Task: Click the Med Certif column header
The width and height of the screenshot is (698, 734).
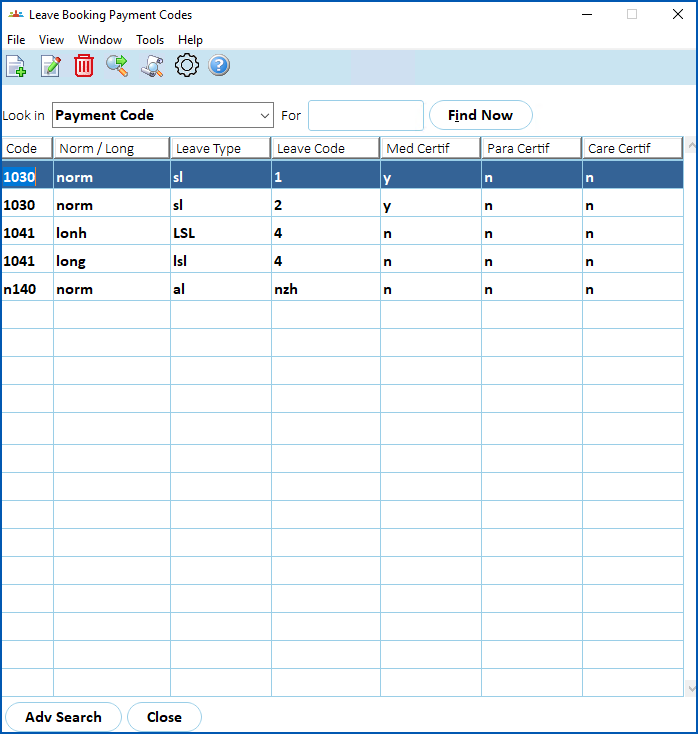Action: pyautogui.click(x=430, y=149)
